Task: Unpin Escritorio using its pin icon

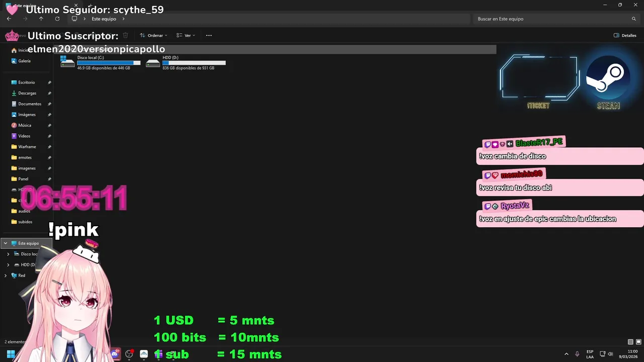Action: tap(49, 82)
